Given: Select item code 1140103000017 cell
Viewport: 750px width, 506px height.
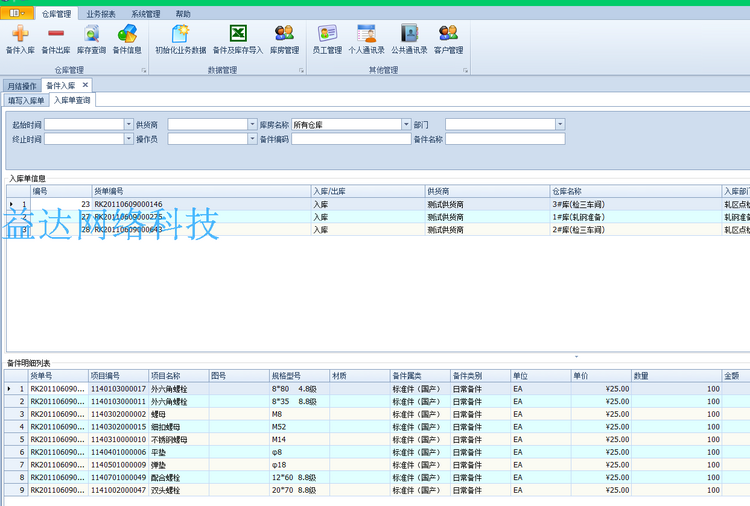Looking at the screenshot, I should (119, 389).
